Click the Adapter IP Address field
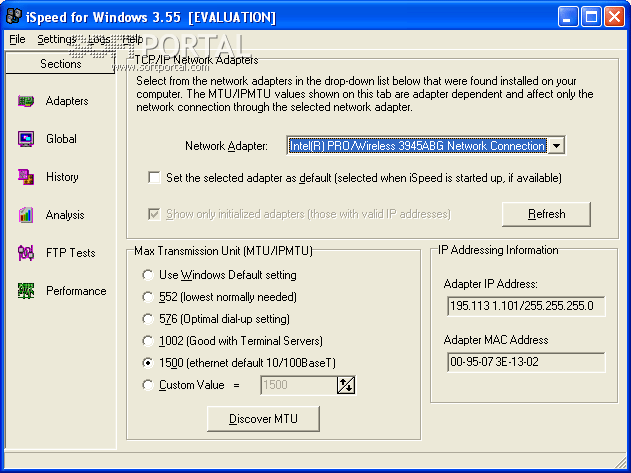 pos(526,306)
